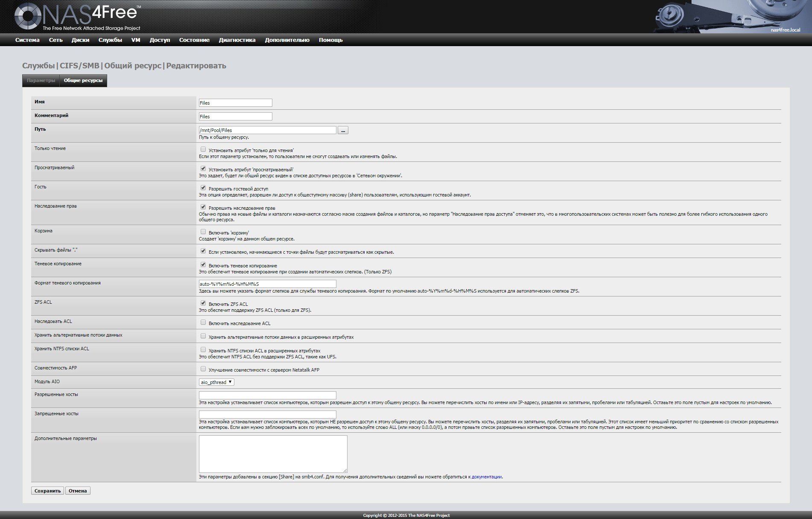Image resolution: width=812 pixels, height=519 pixels.
Task: Click the copyright footer text
Action: 406,516
